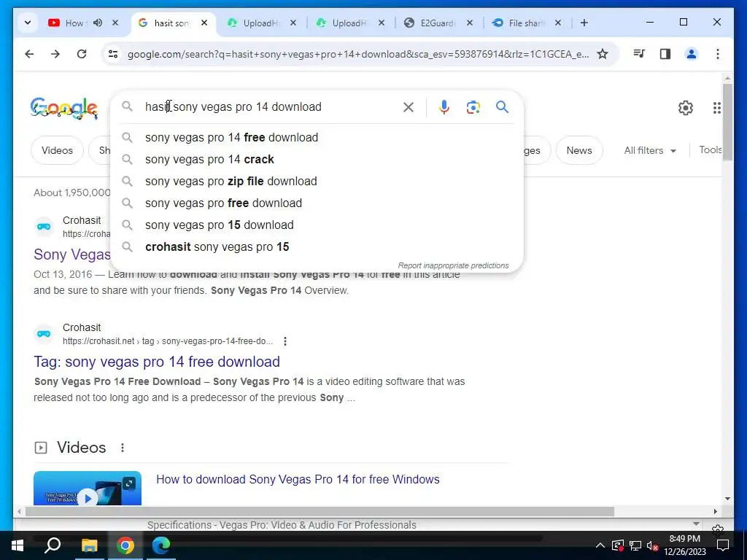Open the Chrome profile avatar
Image resolution: width=747 pixels, height=560 pixels.
coord(692,54)
